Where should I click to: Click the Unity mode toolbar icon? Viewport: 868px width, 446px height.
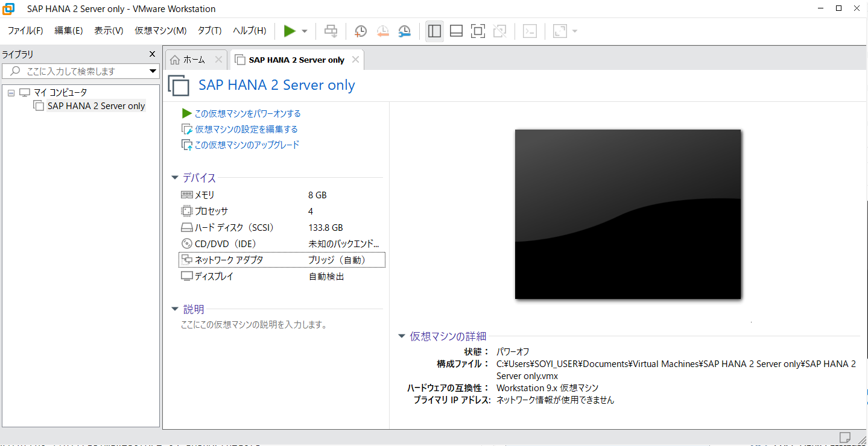(499, 31)
